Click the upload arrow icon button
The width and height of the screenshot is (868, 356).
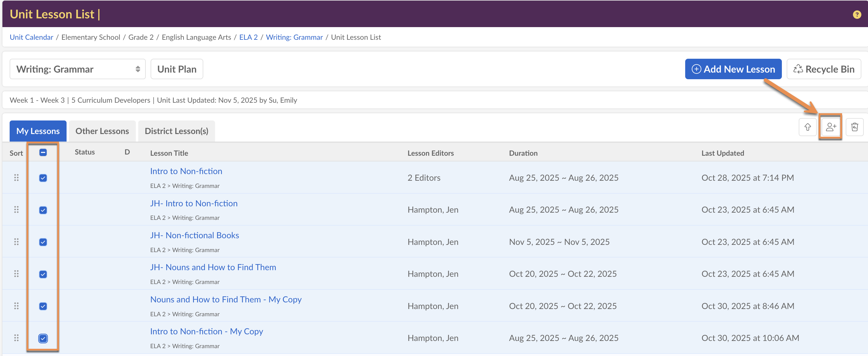coord(807,127)
